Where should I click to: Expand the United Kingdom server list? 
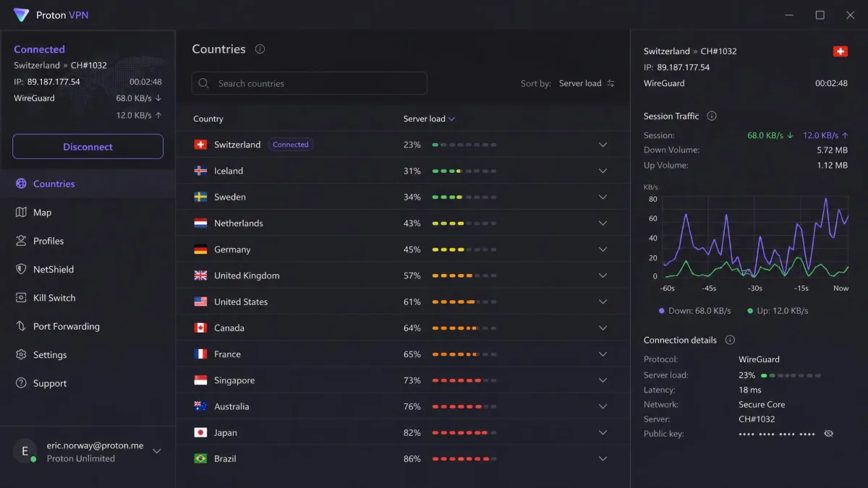pos(603,275)
